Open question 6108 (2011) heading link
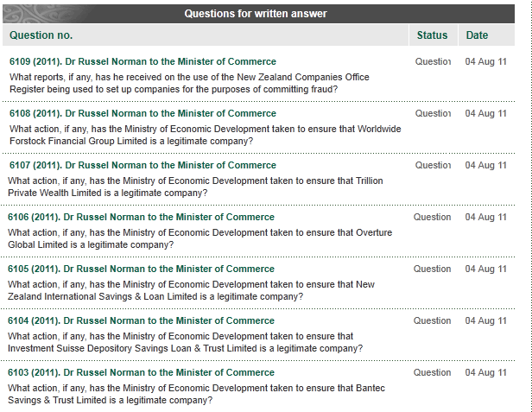 pos(142,113)
